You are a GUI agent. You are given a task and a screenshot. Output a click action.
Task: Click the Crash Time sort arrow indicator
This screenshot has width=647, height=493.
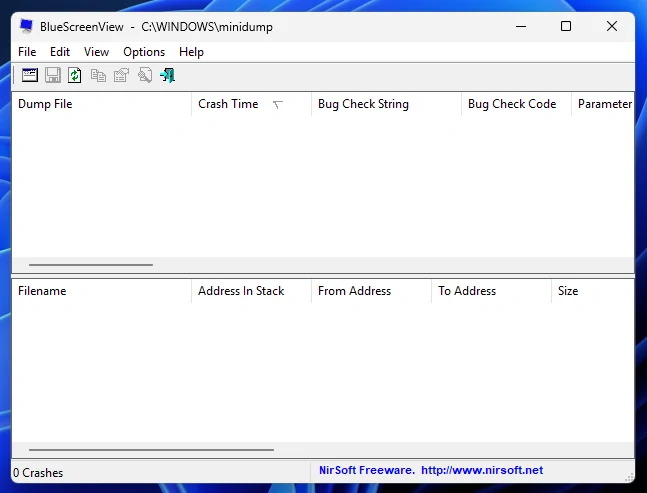tap(278, 105)
